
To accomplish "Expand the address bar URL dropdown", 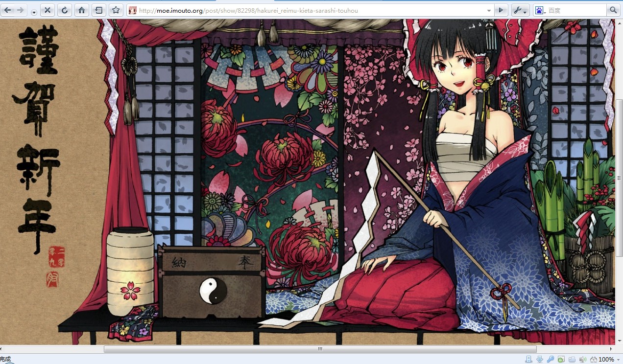I will pyautogui.click(x=489, y=10).
